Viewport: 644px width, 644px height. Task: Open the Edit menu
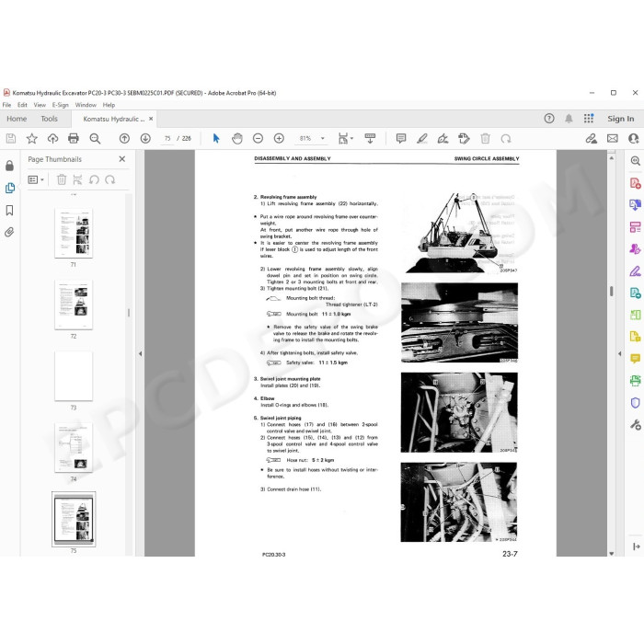(x=22, y=105)
